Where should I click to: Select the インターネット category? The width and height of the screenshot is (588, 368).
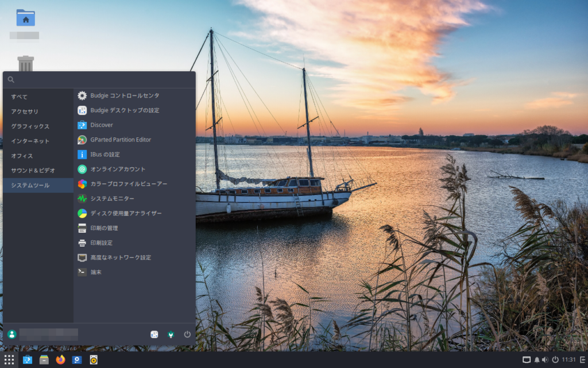30,141
